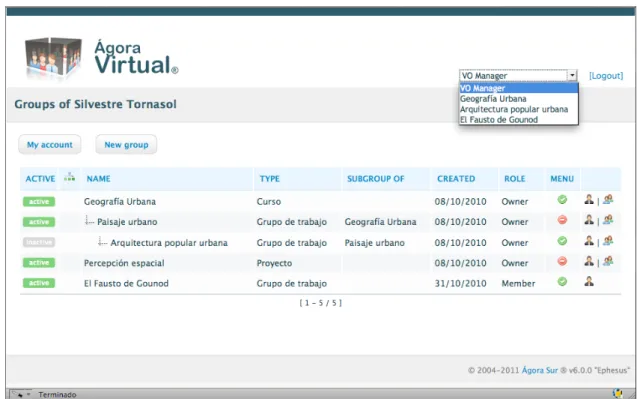Sort by SUBGROUP OF column header
The height and width of the screenshot is (399, 637).
point(376,179)
